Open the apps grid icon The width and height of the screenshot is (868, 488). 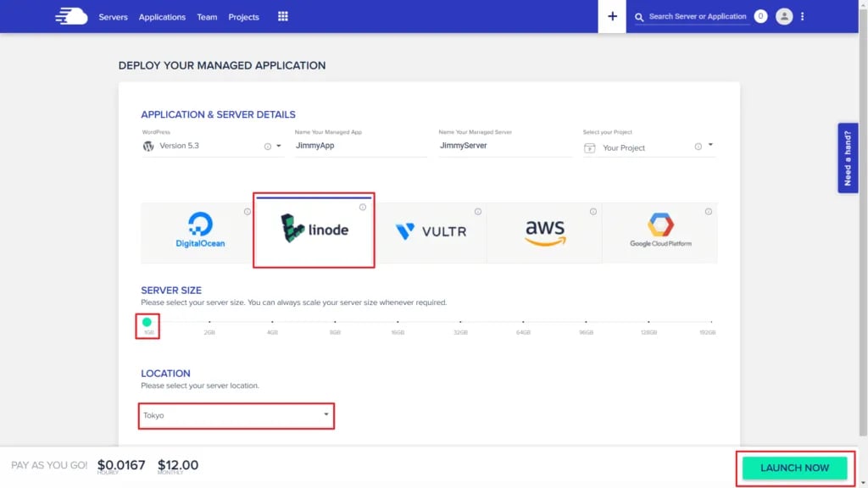[x=283, y=17]
